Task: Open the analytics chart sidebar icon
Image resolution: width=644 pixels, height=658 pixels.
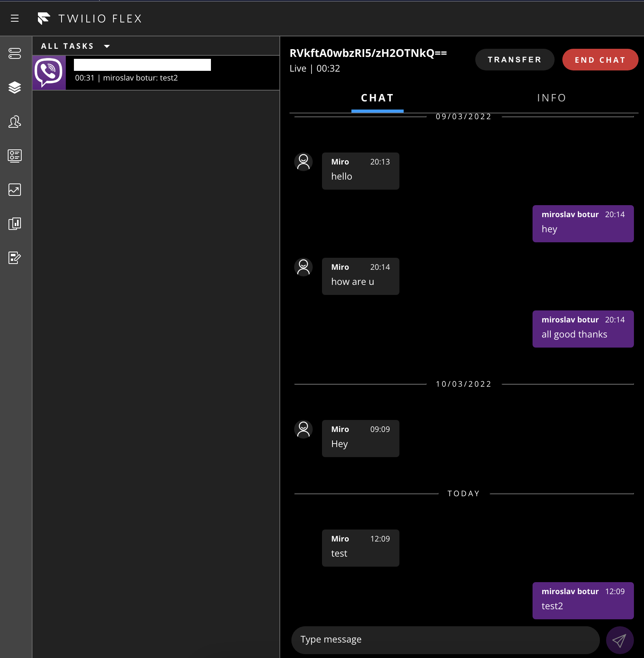Action: pyautogui.click(x=15, y=190)
